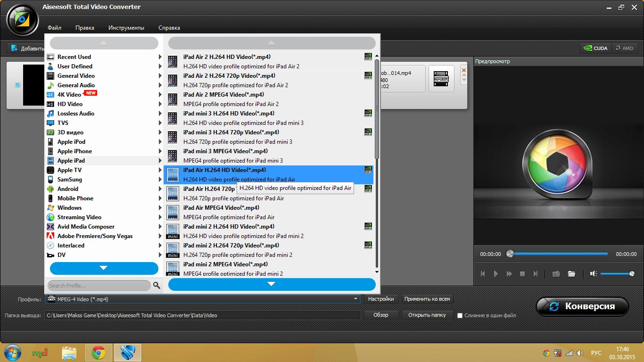Open snapshot folder icon in preview controls

pyautogui.click(x=571, y=274)
